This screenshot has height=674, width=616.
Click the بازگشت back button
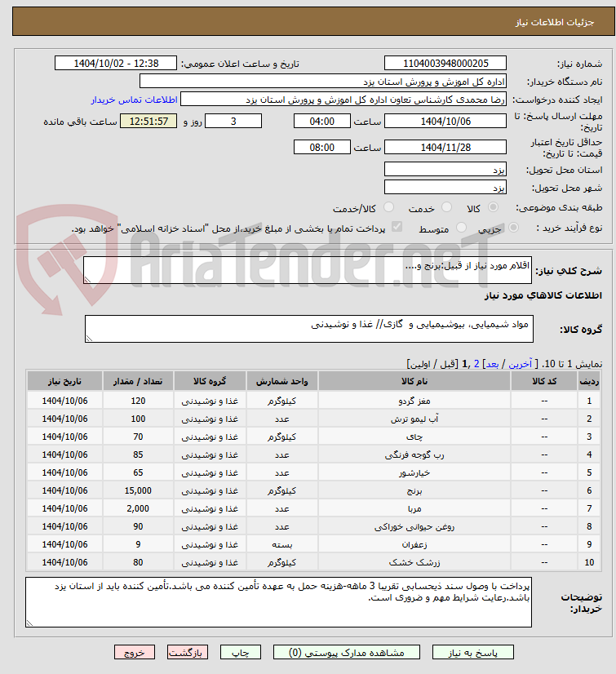point(187,653)
